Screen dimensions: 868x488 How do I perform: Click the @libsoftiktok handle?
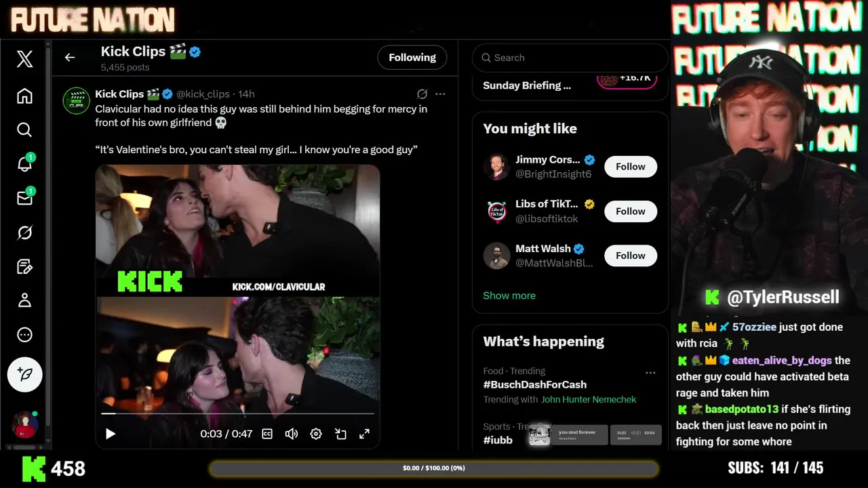(x=547, y=219)
